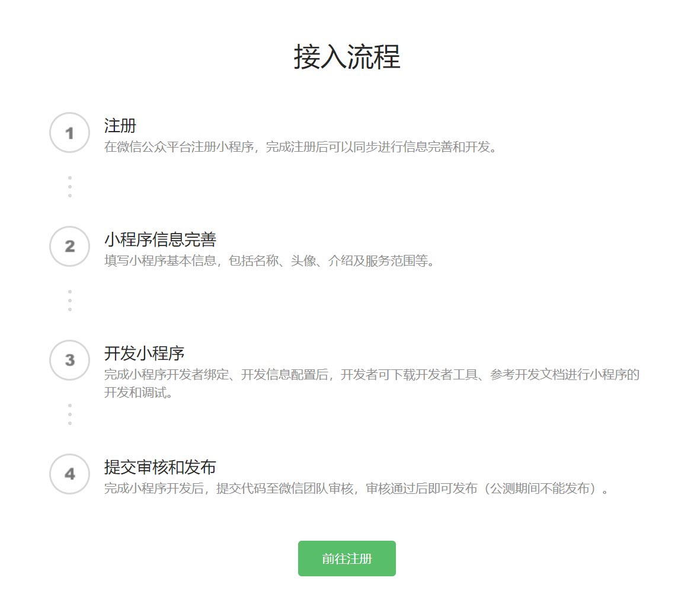Click the step 1 circle icon
This screenshot has width=697, height=616.
[x=69, y=133]
